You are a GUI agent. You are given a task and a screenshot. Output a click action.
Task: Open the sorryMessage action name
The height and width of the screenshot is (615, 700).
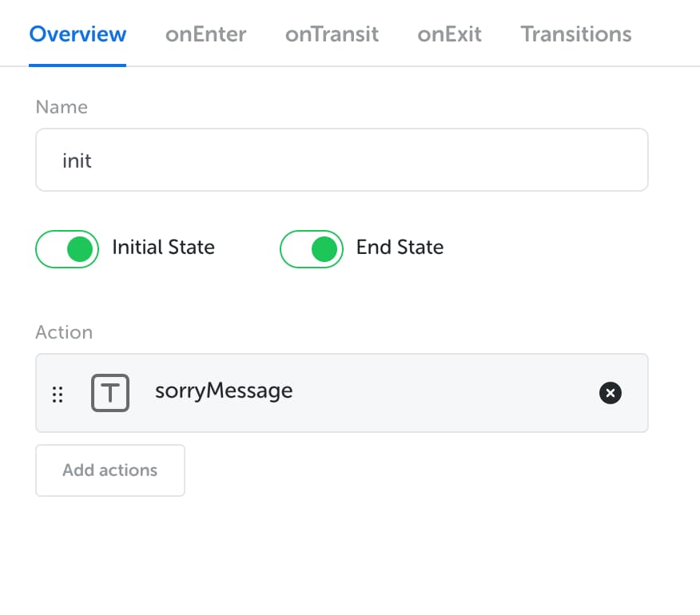coord(224,391)
